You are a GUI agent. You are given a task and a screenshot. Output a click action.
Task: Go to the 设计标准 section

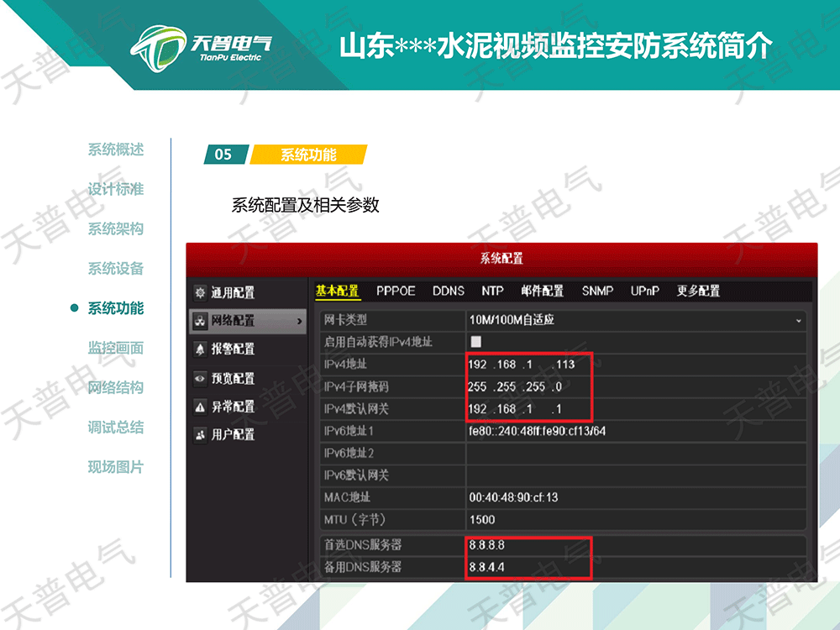coord(116,189)
